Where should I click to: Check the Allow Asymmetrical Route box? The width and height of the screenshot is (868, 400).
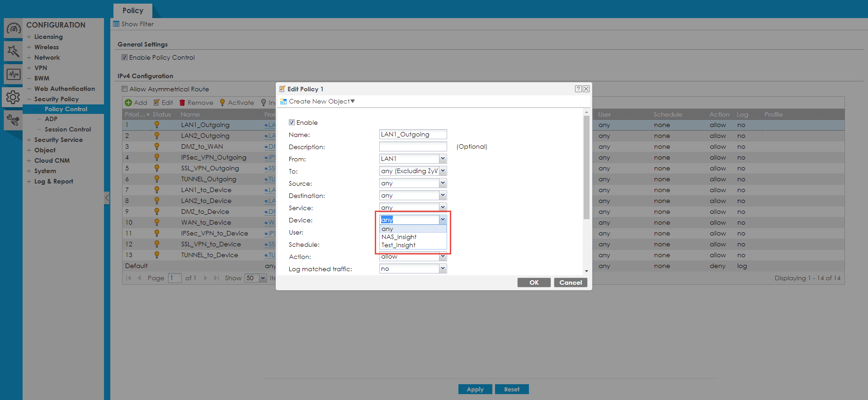pyautogui.click(x=125, y=89)
